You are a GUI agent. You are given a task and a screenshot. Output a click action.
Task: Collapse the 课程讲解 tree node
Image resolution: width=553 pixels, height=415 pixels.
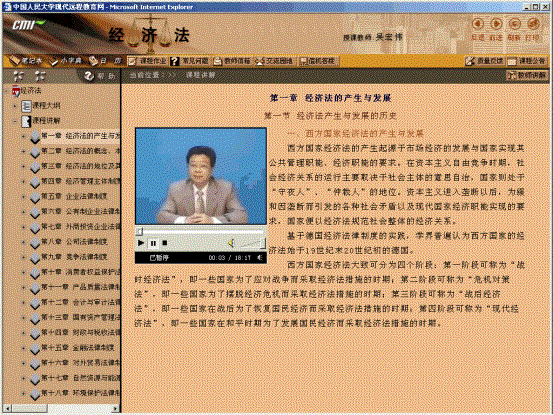(x=15, y=121)
